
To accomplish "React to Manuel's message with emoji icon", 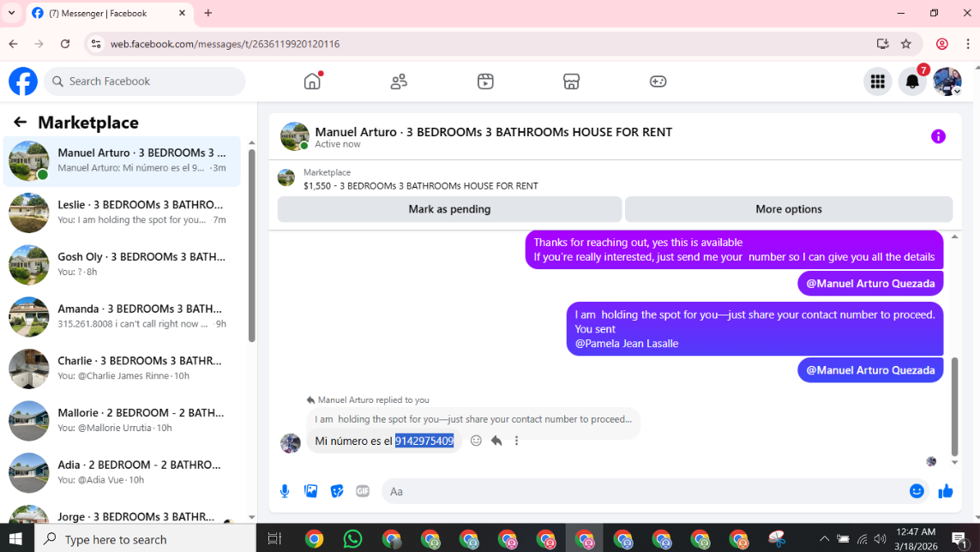I will (476, 441).
